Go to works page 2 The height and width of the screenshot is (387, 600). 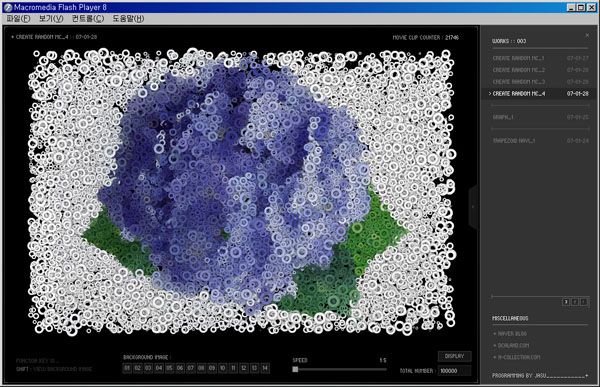(575, 302)
